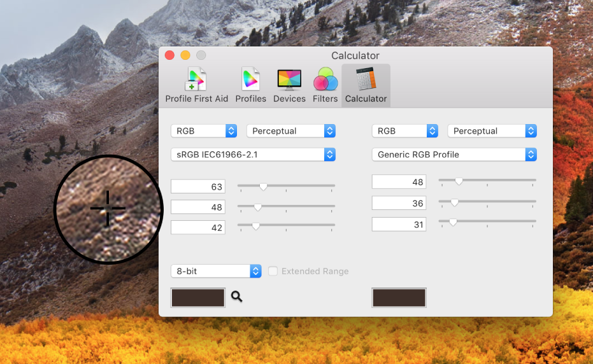Click the left slider next to value 48
Viewport: 593px width, 364px height.
click(x=286, y=207)
